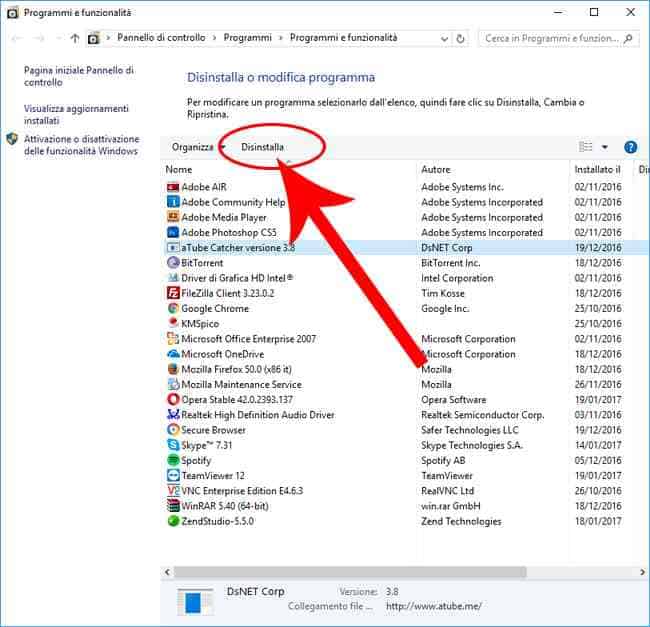Go up one folder level arrow

tap(75, 39)
